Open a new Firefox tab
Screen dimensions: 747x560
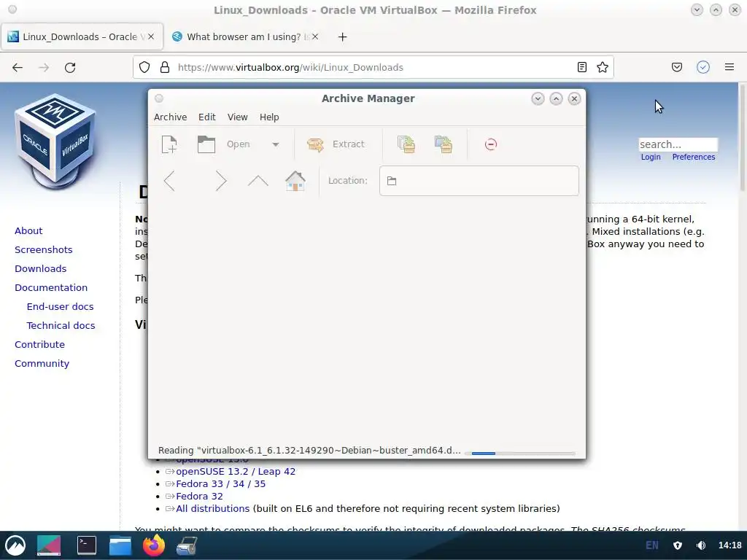[x=343, y=36]
